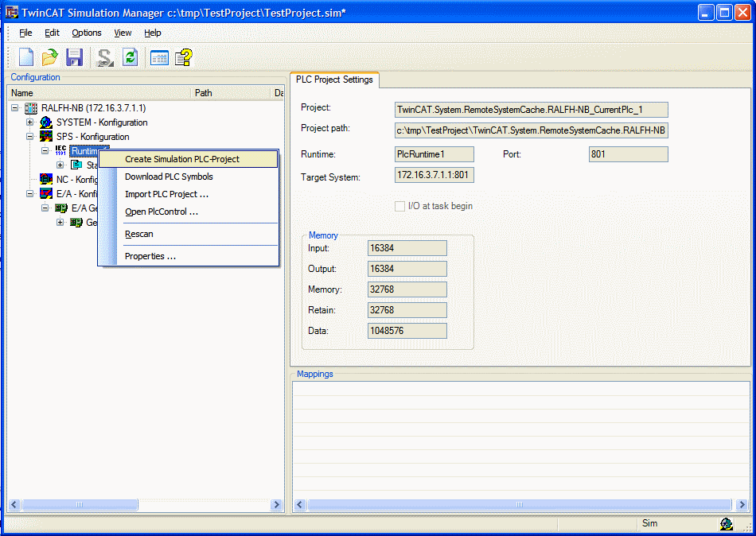Click the green refresh toolbar icon
Image resolution: width=756 pixels, height=536 pixels.
pyautogui.click(x=131, y=57)
